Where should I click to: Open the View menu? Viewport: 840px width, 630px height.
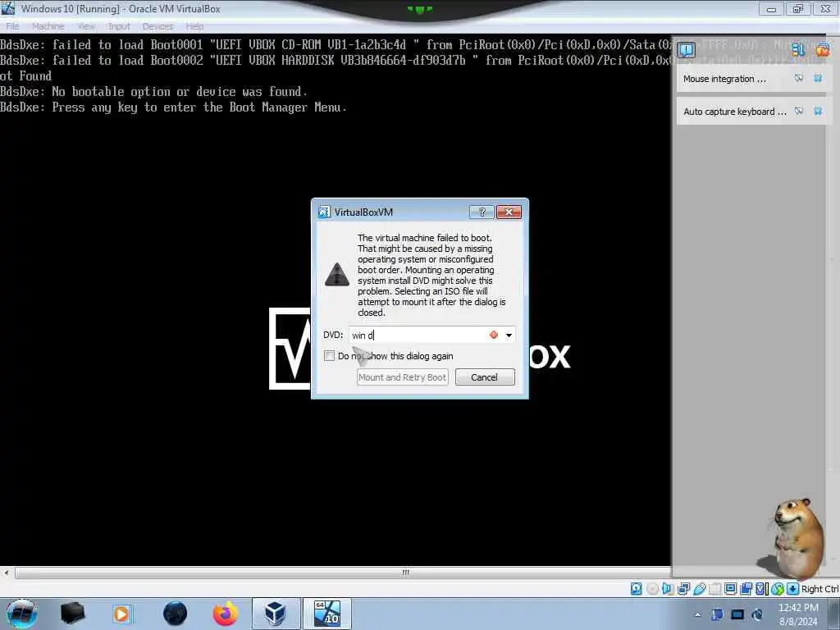(x=85, y=26)
